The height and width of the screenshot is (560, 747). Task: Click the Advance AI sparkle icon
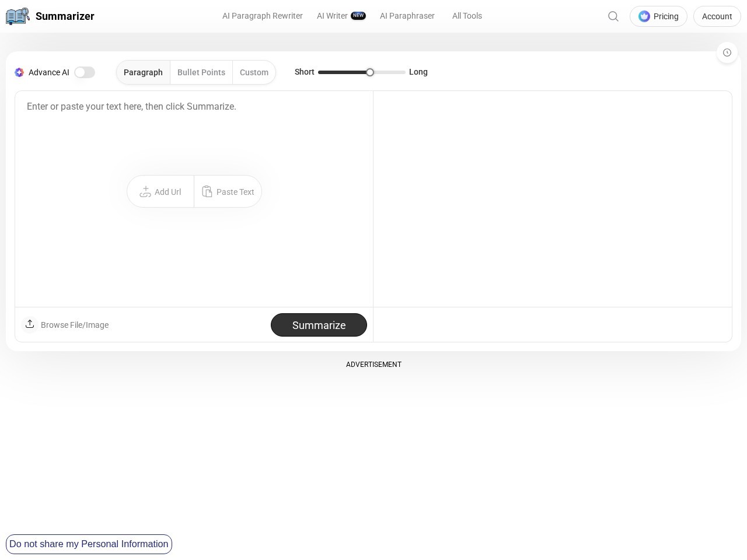click(19, 72)
